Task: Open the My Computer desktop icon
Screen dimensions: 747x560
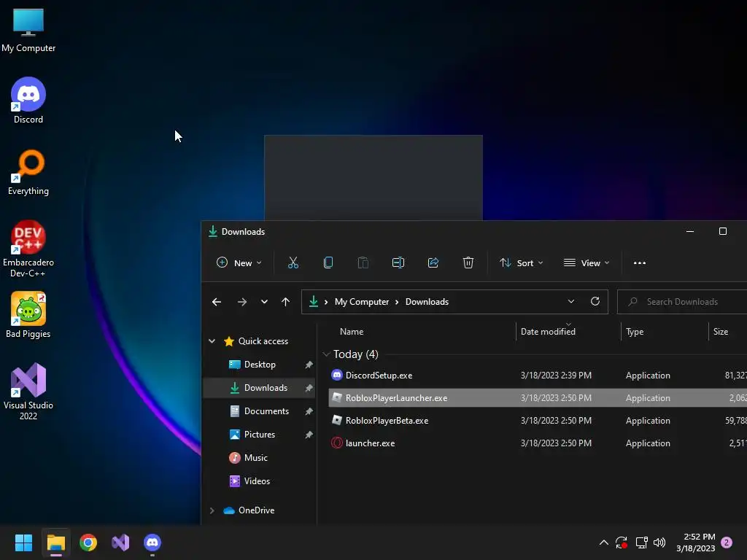Action: click(28, 29)
